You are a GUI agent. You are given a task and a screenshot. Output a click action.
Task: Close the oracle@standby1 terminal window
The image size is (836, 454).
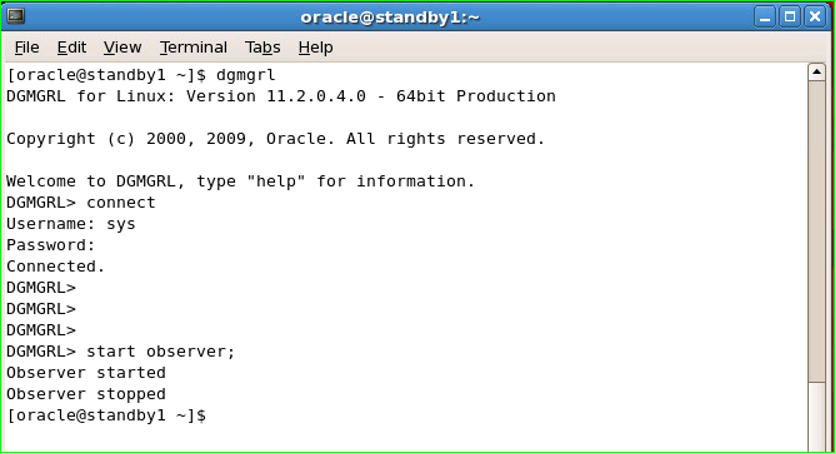click(815, 17)
